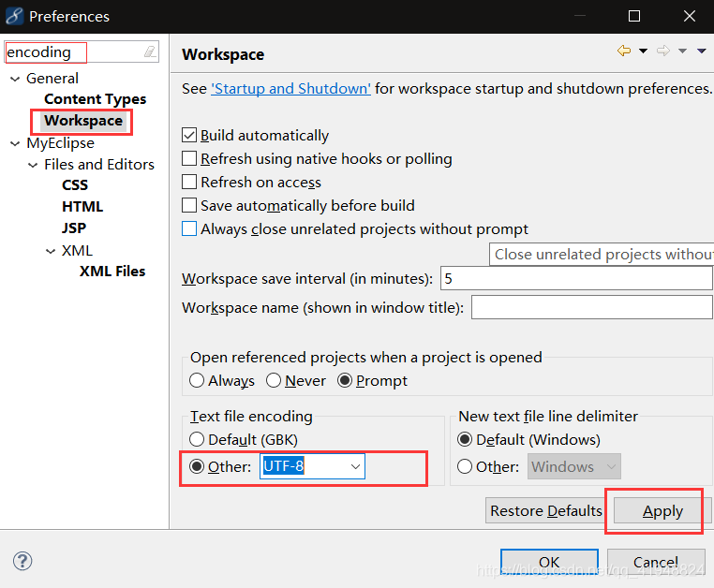Viewport: 714px width, 588px height.
Task: Select Default (Windows) line delimiter
Action: coord(465,439)
